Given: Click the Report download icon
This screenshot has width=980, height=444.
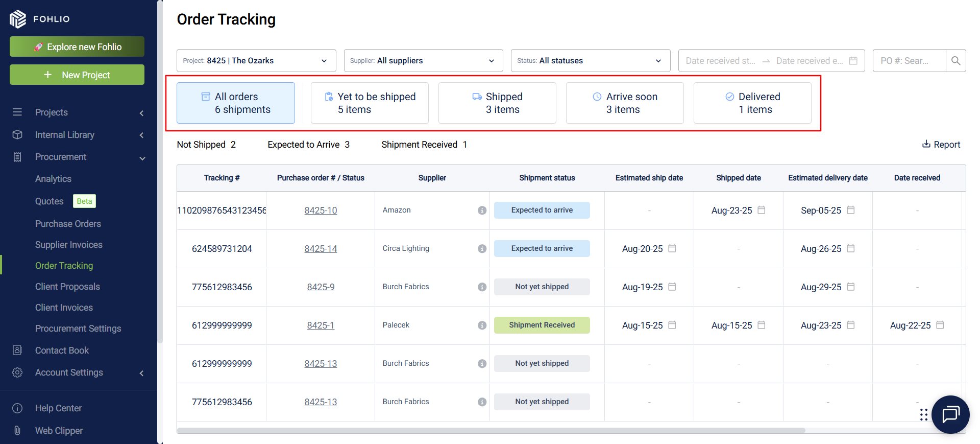Looking at the screenshot, I should tap(926, 144).
